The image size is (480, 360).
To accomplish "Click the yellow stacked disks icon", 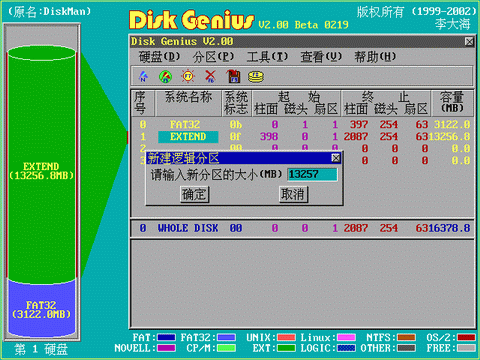I will (256, 77).
